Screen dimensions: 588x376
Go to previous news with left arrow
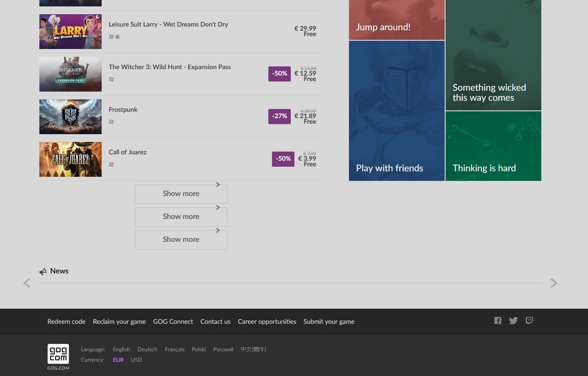(x=27, y=283)
